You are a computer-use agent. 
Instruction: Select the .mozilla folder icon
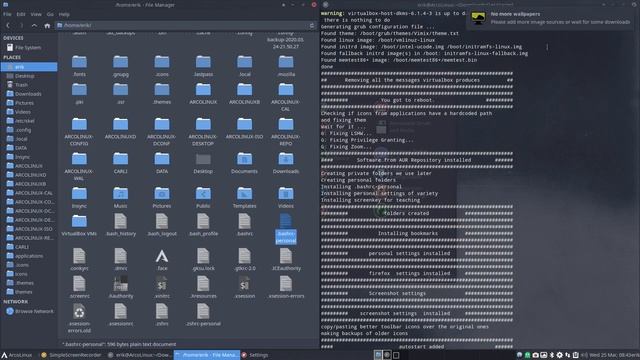[286, 62]
